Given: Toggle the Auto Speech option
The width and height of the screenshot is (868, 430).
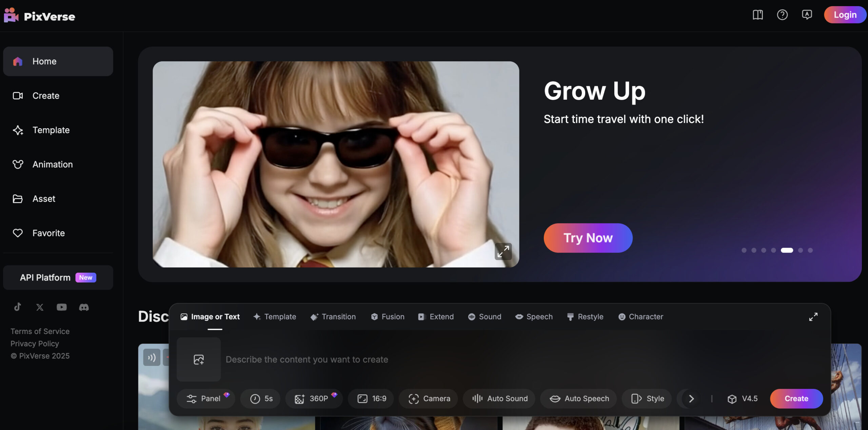Looking at the screenshot, I should click(x=579, y=399).
